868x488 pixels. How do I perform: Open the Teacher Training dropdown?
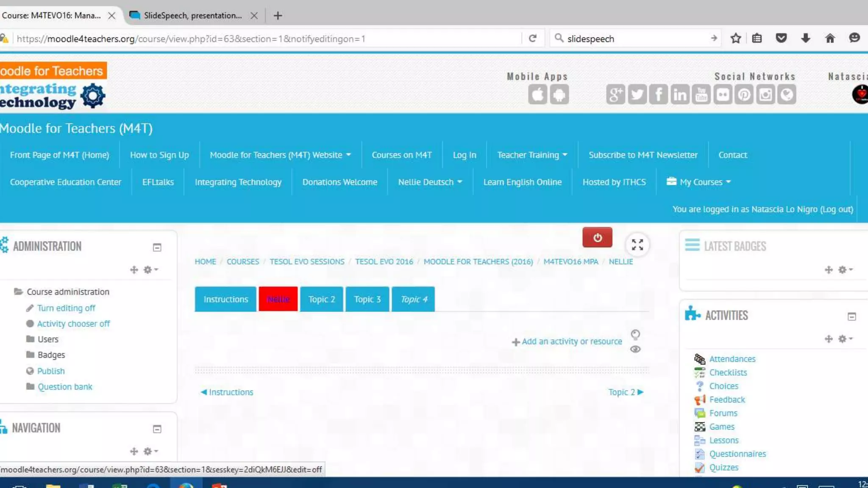532,155
